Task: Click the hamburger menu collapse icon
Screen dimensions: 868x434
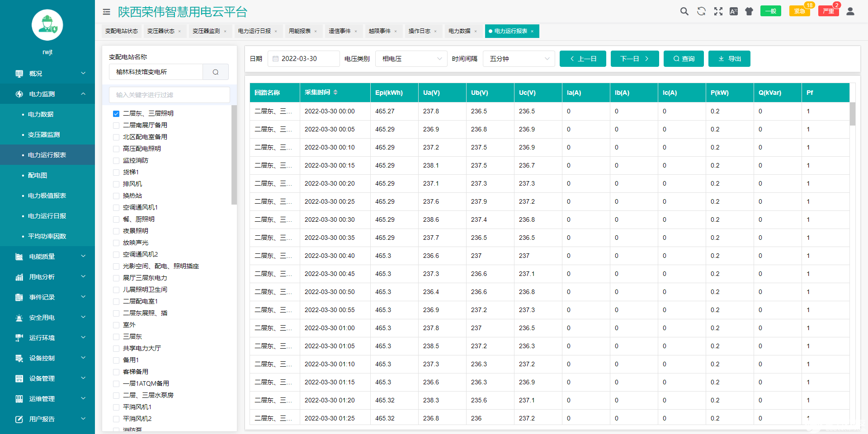Action: point(106,12)
